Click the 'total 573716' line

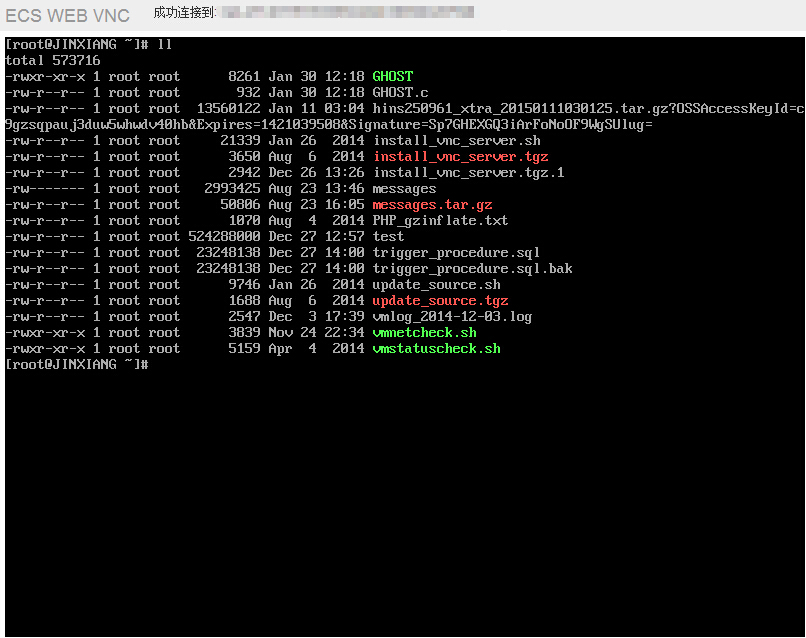(x=53, y=60)
